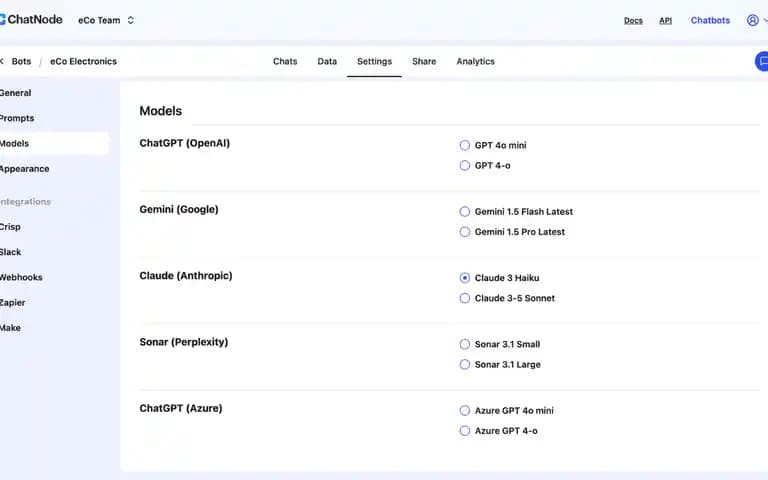Open the chat bubble button
768x480 pixels.
point(762,61)
